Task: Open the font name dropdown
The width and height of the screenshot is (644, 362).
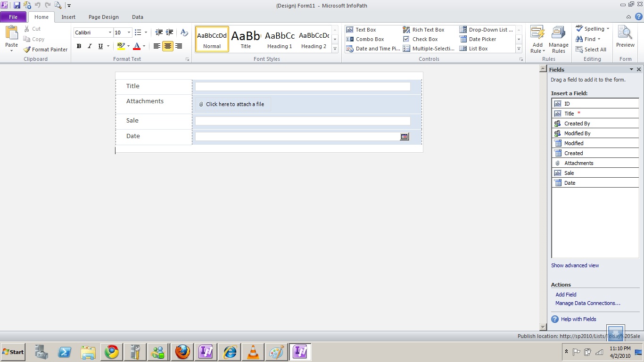Action: [x=110, y=33]
